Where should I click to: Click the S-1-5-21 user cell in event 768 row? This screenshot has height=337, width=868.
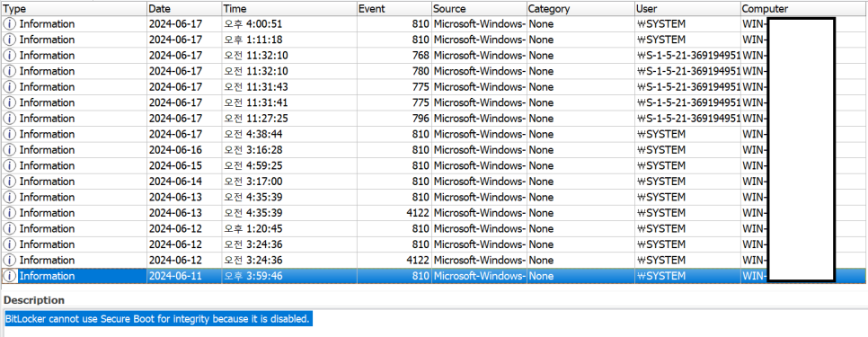[688, 56]
